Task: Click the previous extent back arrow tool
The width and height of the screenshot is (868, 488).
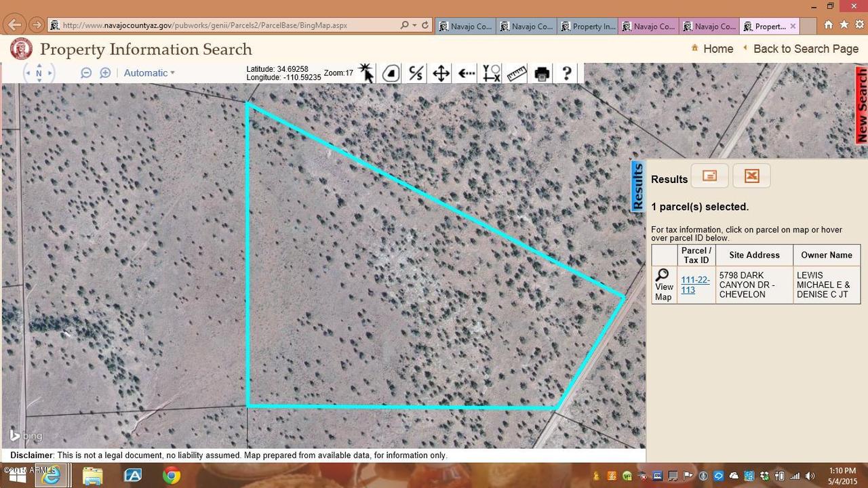Action: point(465,73)
